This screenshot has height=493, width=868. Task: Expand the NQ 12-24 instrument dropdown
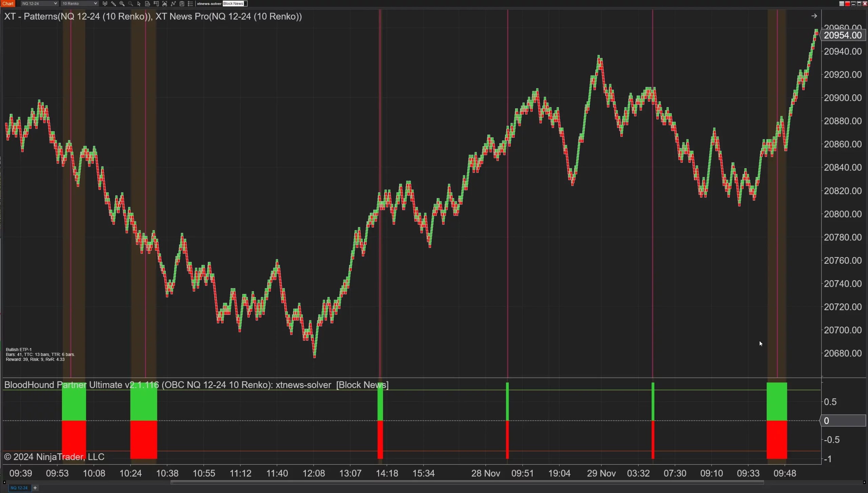tap(39, 4)
